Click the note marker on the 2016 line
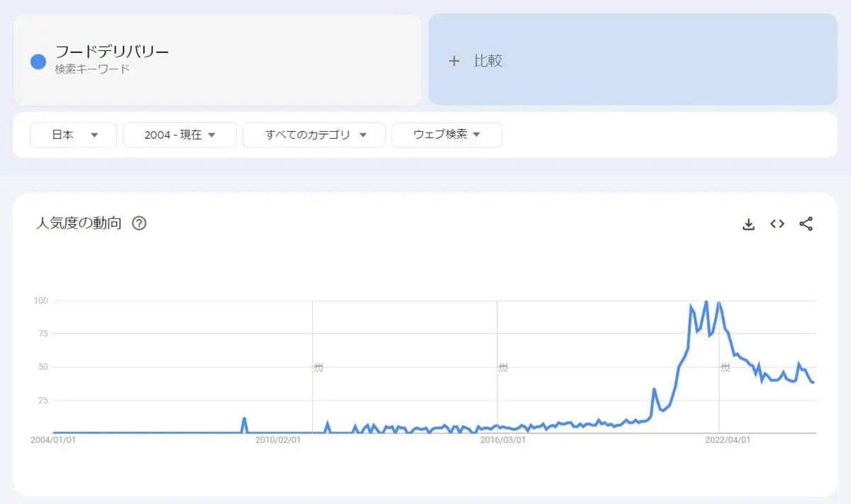Viewport: 851px width, 504px height. point(503,367)
